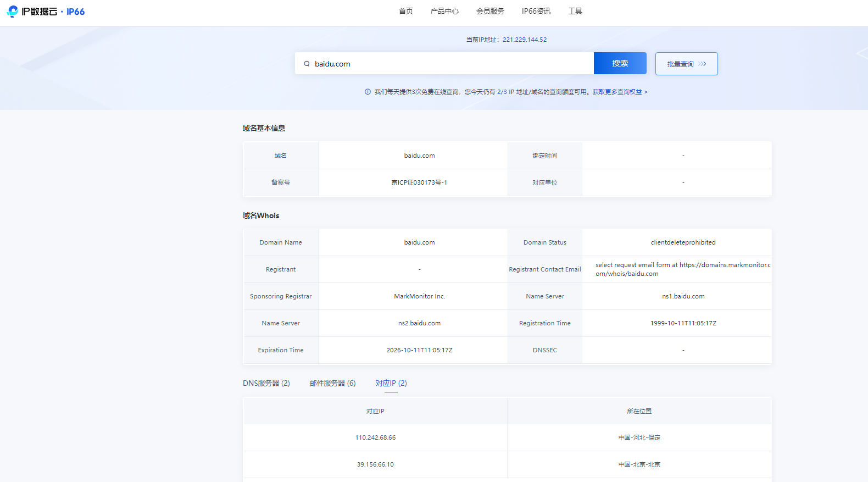Click the 绑定时间 label cell
868x482 pixels.
[545, 156]
